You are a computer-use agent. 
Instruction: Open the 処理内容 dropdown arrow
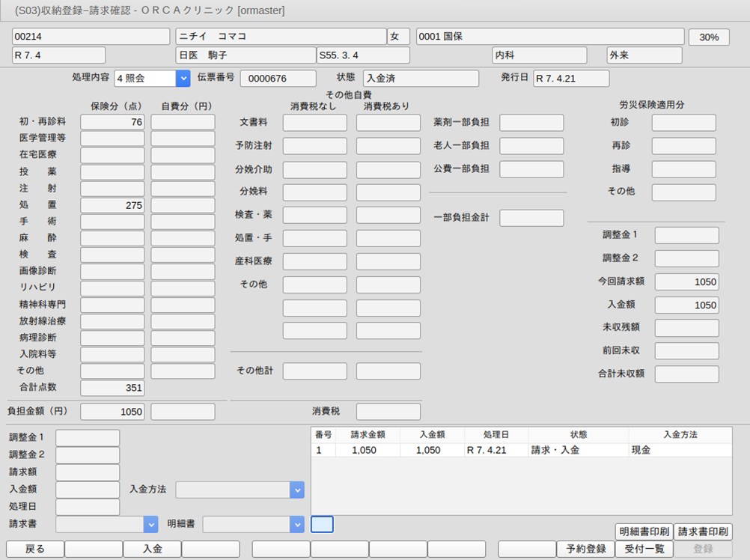pos(183,79)
